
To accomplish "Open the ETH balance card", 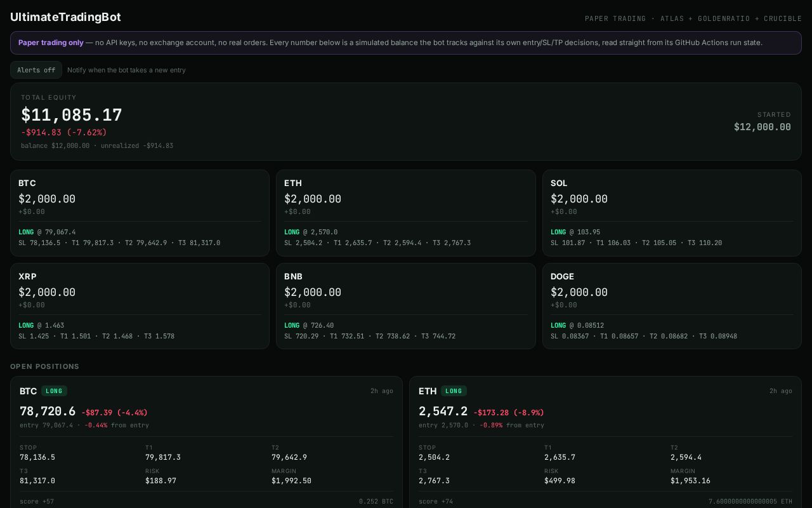I will [406, 213].
